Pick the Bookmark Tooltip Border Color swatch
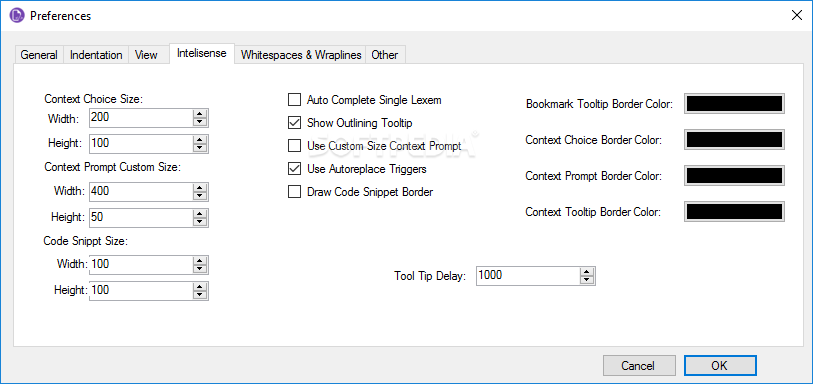 tap(734, 104)
